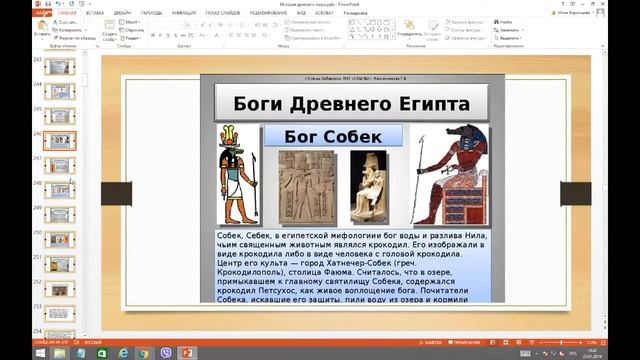Start slideshow from quick access toolbar

click(82, 4)
